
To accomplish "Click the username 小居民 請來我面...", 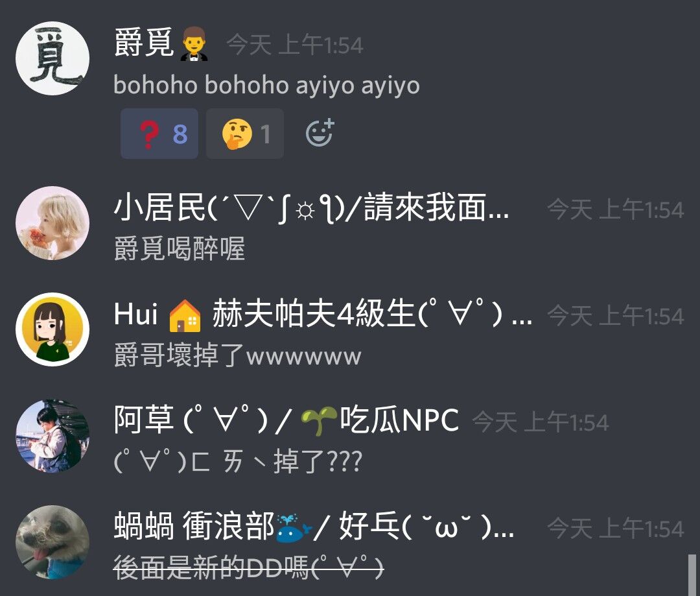I will click(311, 208).
